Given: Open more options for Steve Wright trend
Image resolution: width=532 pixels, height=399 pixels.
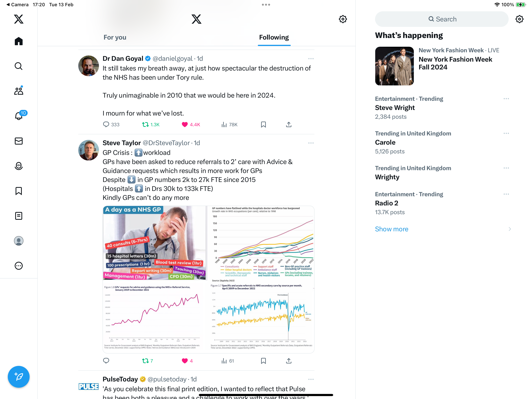Looking at the screenshot, I should pos(506,99).
